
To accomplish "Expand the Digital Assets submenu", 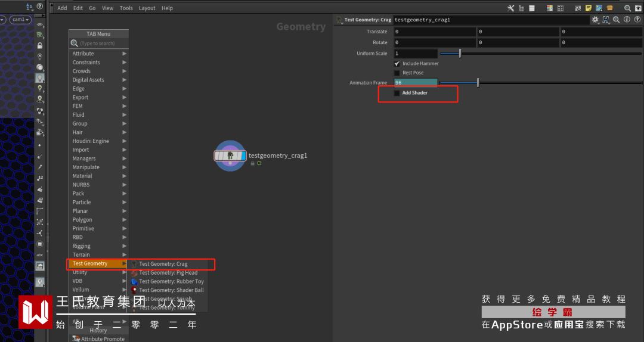I will click(x=98, y=80).
